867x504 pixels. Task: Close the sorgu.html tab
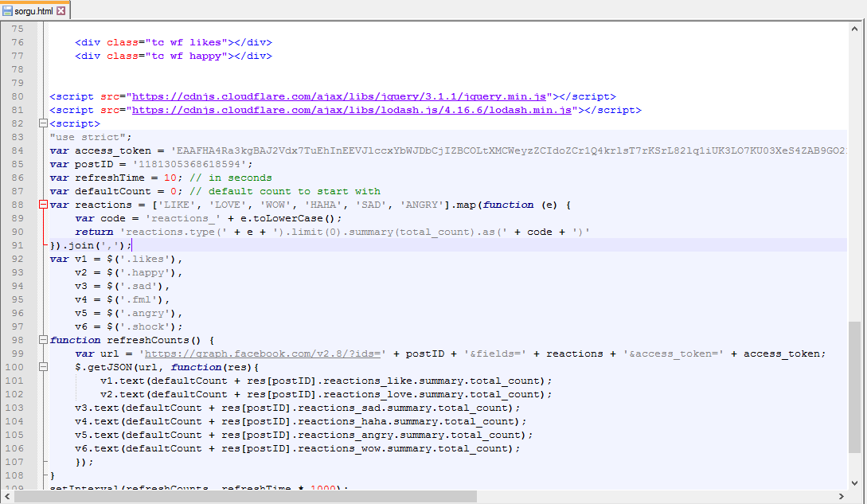(x=62, y=11)
